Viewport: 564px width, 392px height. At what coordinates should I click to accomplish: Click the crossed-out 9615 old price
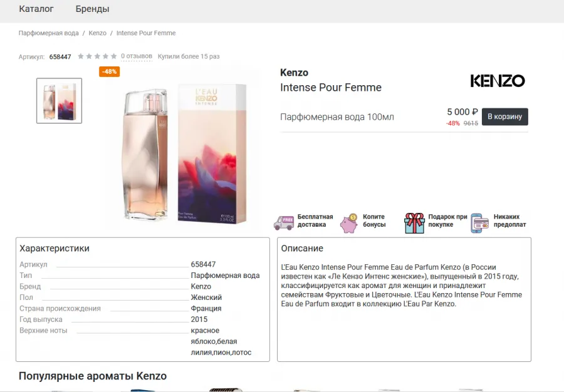471,123
